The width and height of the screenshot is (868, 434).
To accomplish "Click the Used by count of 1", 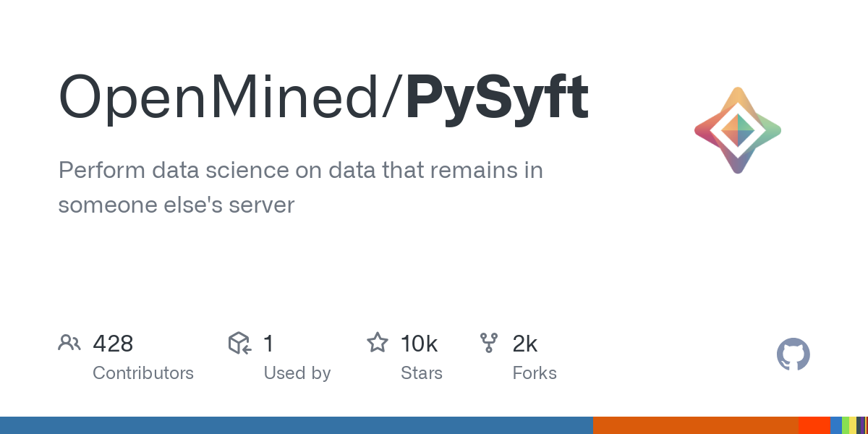I will (268, 344).
